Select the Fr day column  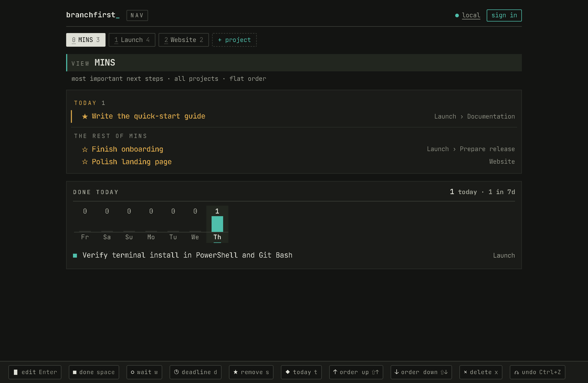click(85, 224)
